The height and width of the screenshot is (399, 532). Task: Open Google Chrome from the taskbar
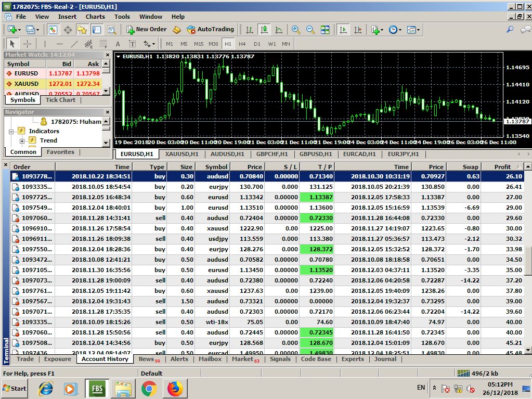(149, 389)
